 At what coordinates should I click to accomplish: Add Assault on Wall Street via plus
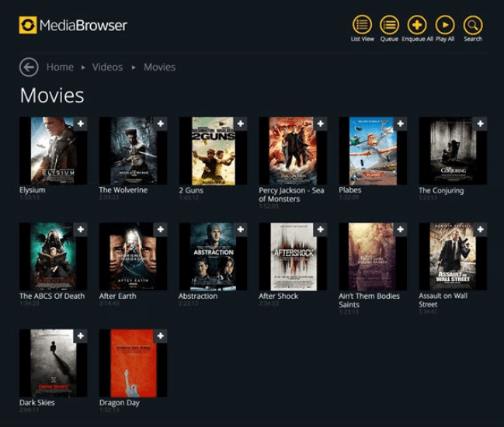coord(480,229)
